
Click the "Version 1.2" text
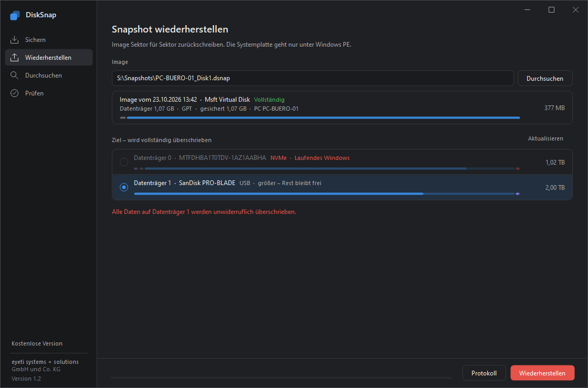coord(26,379)
